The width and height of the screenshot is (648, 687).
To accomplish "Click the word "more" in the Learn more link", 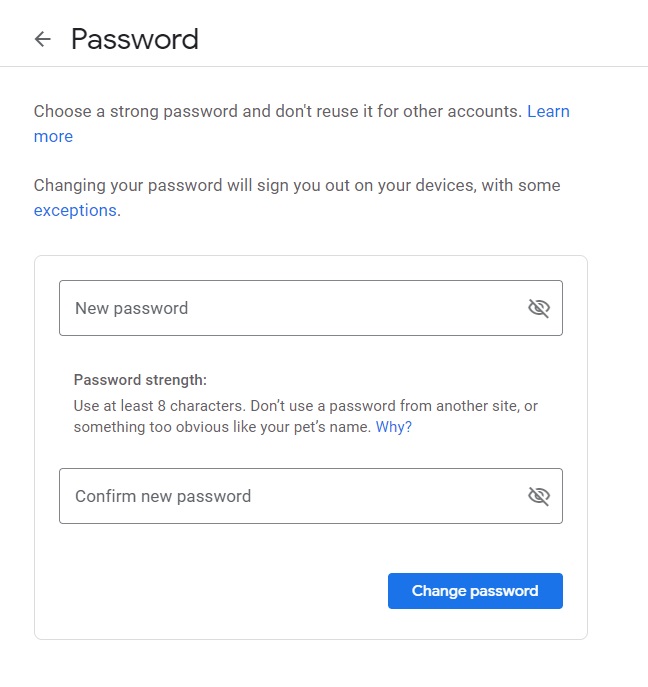I will tap(53, 137).
